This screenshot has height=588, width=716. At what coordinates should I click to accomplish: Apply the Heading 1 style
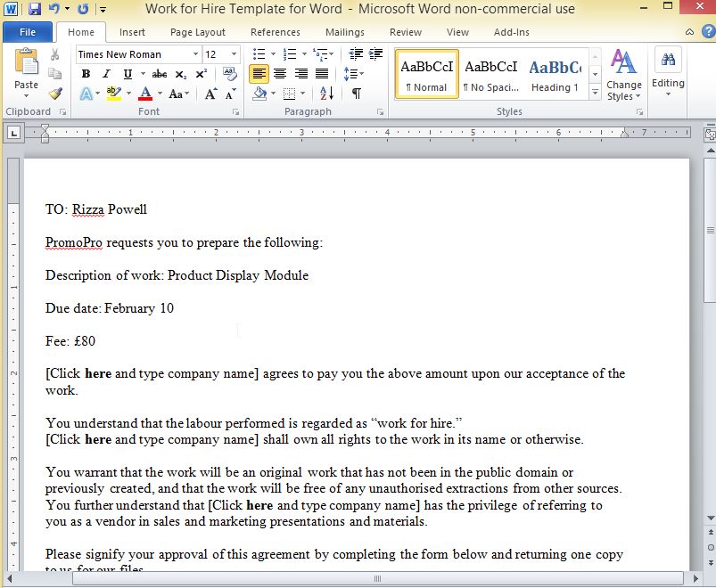(554, 75)
